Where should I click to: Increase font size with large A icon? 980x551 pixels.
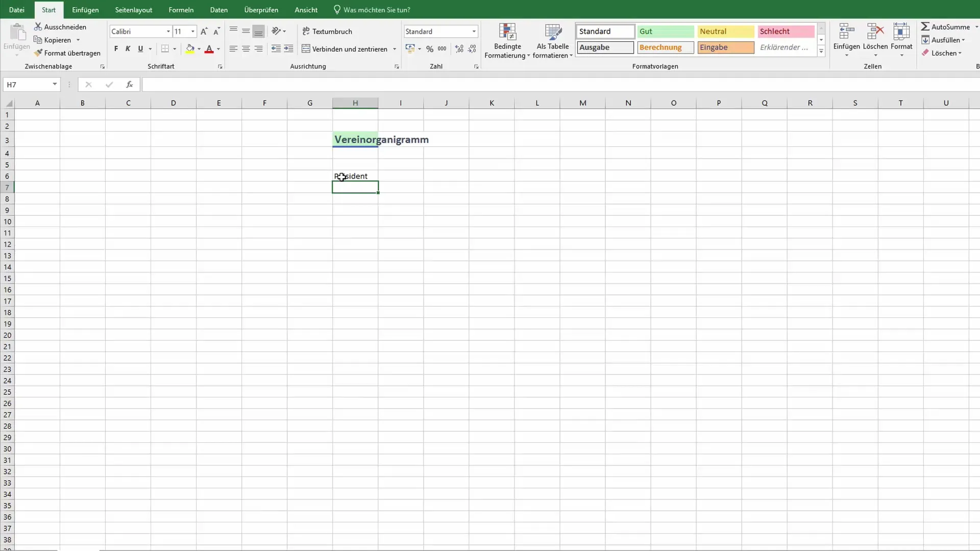204,31
